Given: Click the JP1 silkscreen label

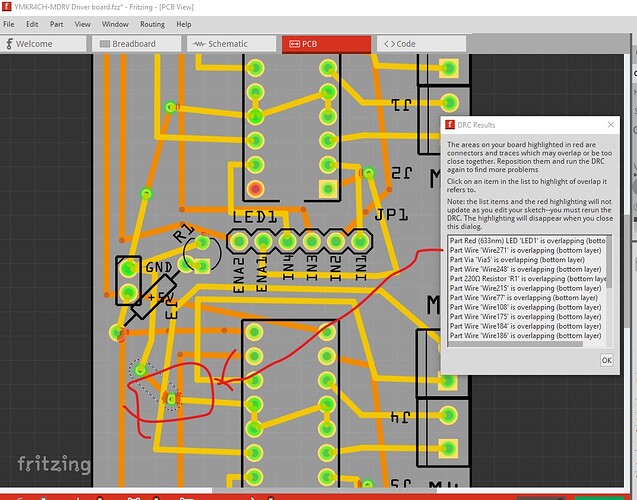Looking at the screenshot, I should [391, 214].
